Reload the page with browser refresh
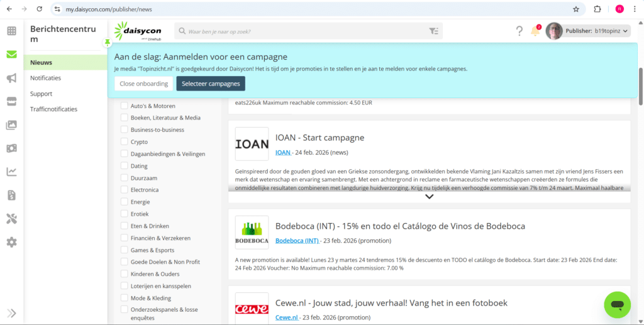644x325 pixels. (x=40, y=9)
